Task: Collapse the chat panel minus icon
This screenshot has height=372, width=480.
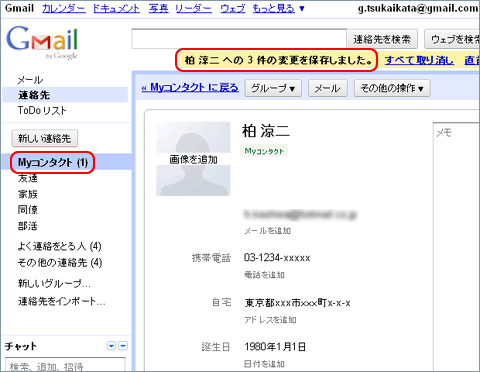Action: (123, 346)
